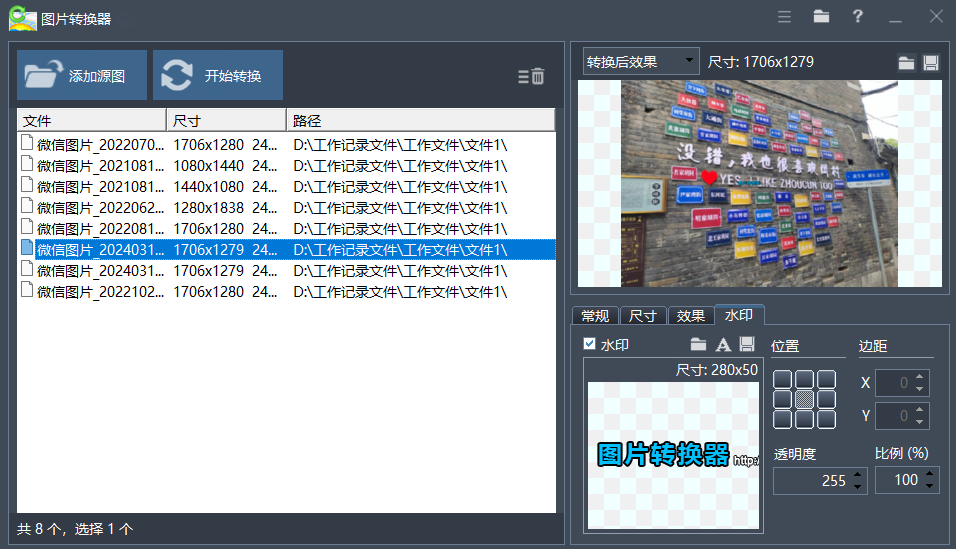Click the save icon above image preview

[x=931, y=63]
